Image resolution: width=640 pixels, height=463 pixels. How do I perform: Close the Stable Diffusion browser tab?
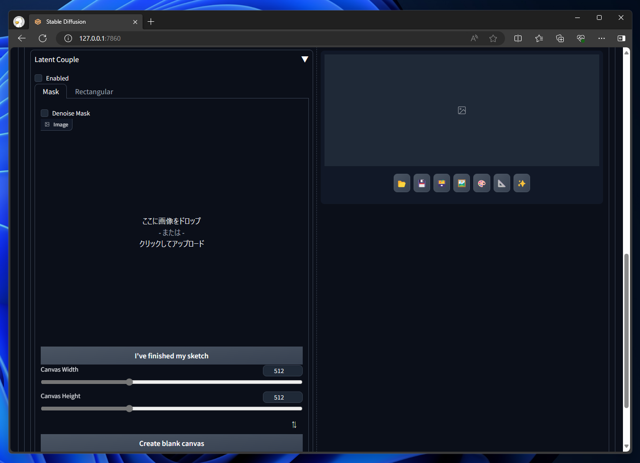click(x=135, y=22)
